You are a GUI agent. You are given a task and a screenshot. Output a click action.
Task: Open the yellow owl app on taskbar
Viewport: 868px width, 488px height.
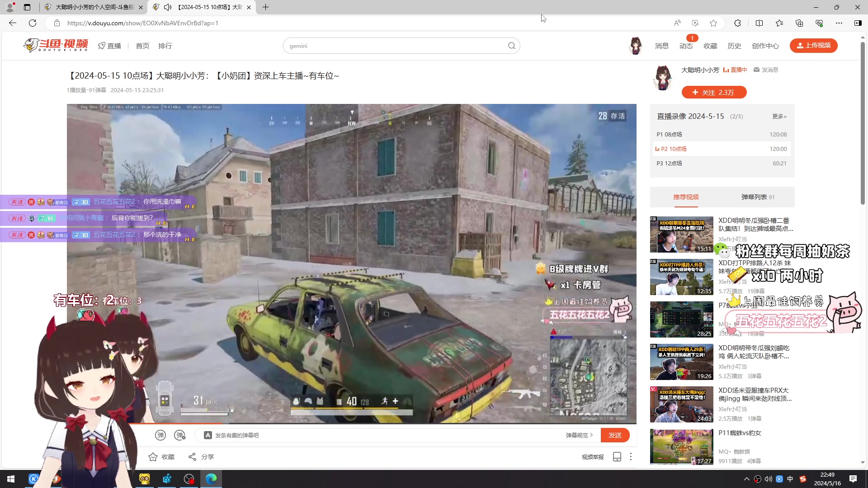pos(145,479)
